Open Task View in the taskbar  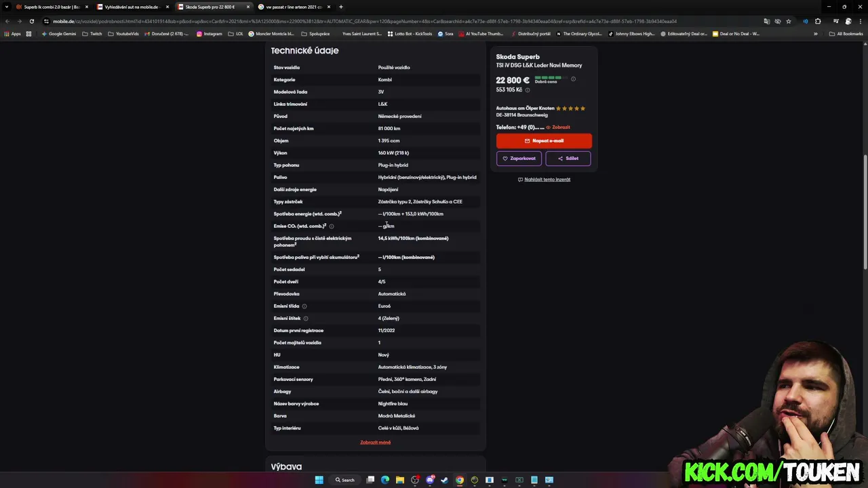click(370, 480)
